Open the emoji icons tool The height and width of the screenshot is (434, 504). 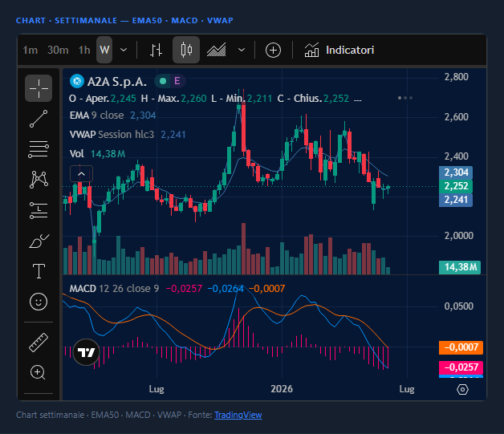pos(39,302)
